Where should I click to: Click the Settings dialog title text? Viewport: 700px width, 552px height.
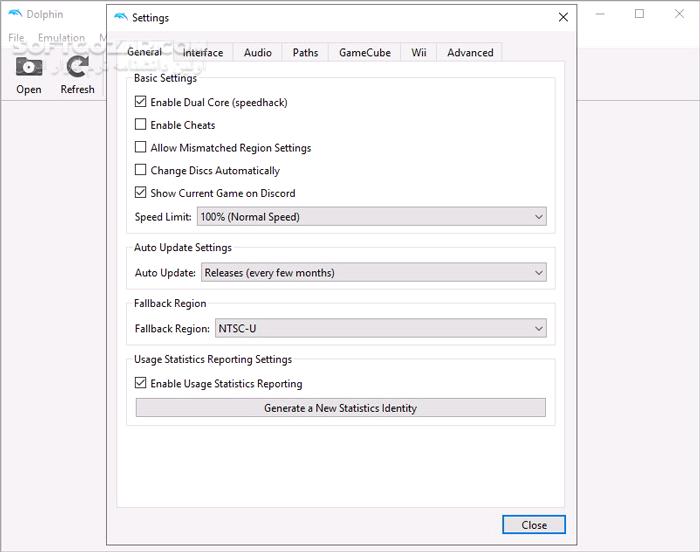pos(150,18)
